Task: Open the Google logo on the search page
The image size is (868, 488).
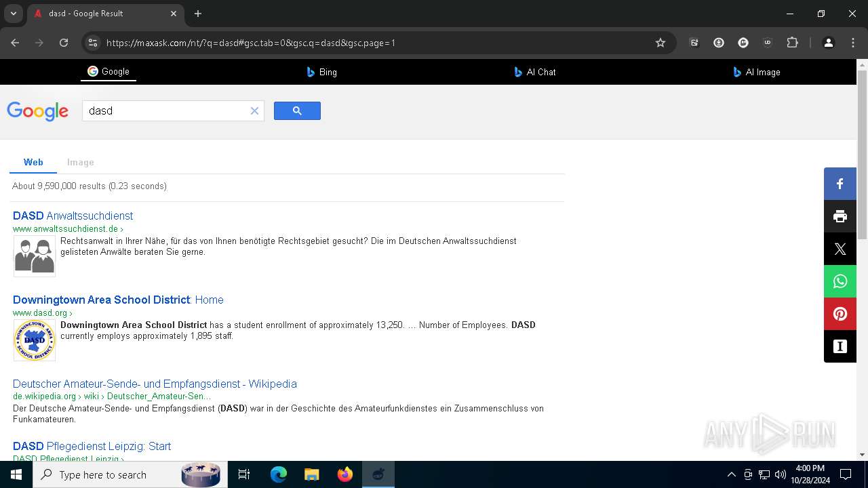Action: [38, 111]
